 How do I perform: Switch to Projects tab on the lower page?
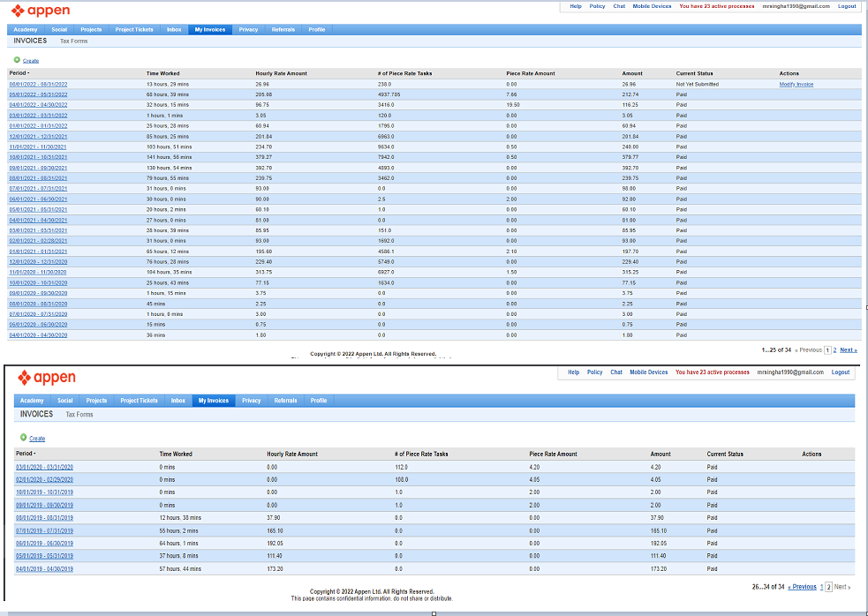pos(96,400)
